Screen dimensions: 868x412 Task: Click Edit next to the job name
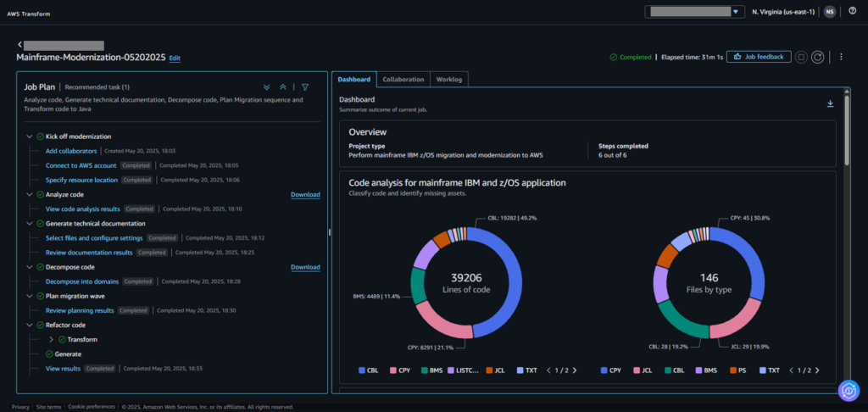(x=175, y=58)
